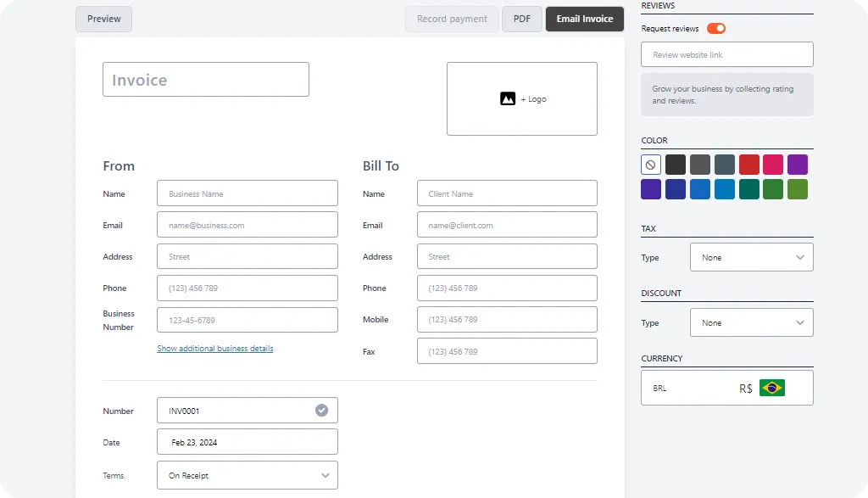Focus the Business Name input field
Screen dimensions: 868x498
(247, 193)
